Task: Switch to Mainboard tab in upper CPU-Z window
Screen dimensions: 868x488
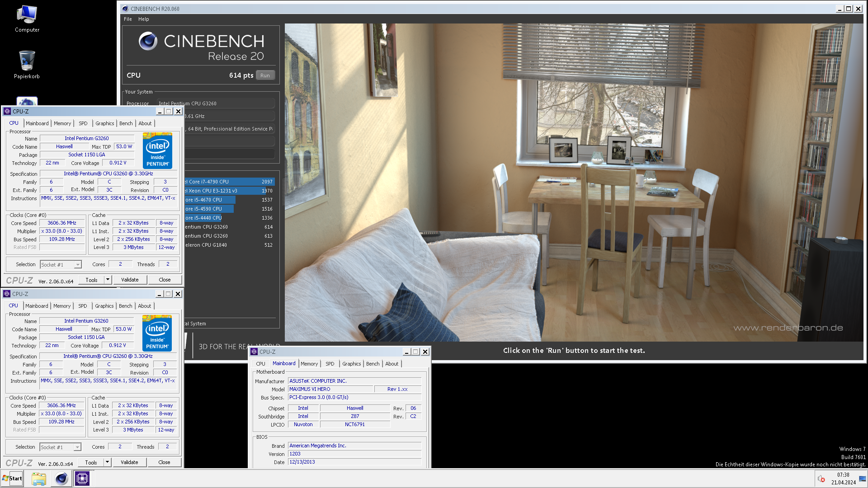Action: pos(37,123)
